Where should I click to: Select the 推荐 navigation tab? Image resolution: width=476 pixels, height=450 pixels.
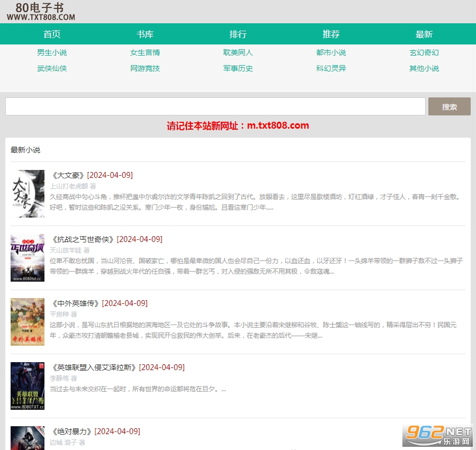[x=331, y=34]
